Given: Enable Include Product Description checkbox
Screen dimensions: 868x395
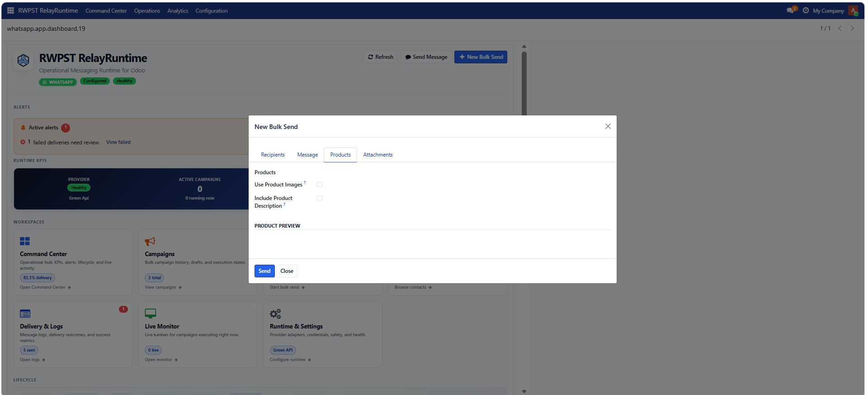Looking at the screenshot, I should point(320,198).
